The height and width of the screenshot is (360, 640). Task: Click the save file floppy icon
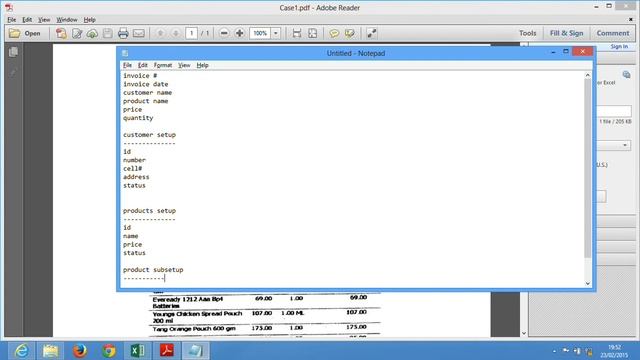108,33
